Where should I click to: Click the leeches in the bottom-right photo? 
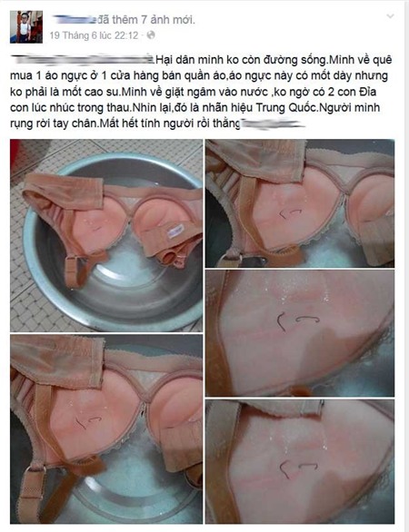point(298,469)
